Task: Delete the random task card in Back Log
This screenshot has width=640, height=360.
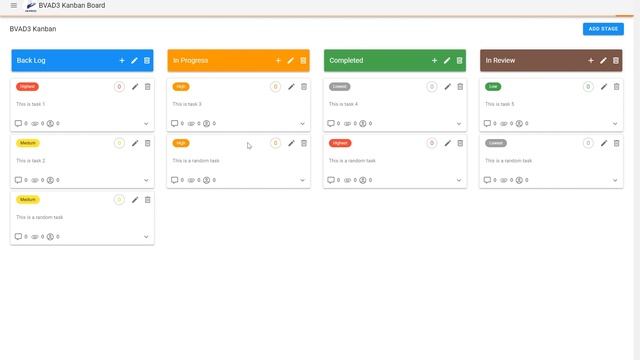Action: pos(148,200)
